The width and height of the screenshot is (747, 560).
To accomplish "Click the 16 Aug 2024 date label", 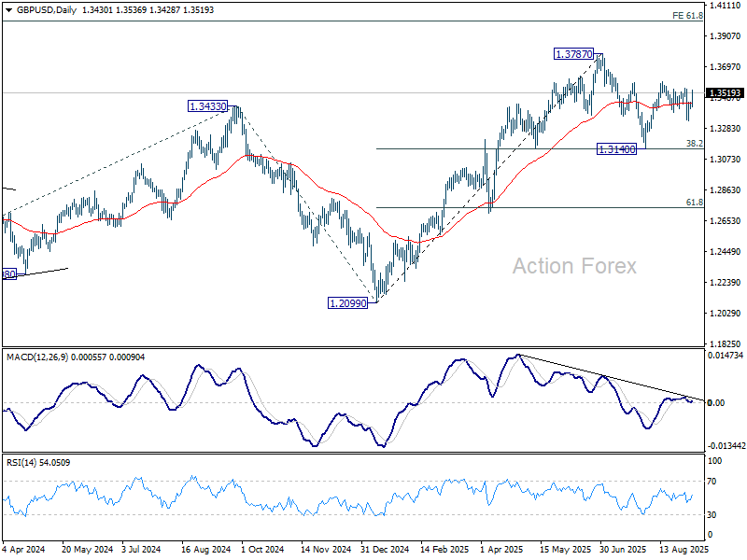I will pyautogui.click(x=205, y=550).
